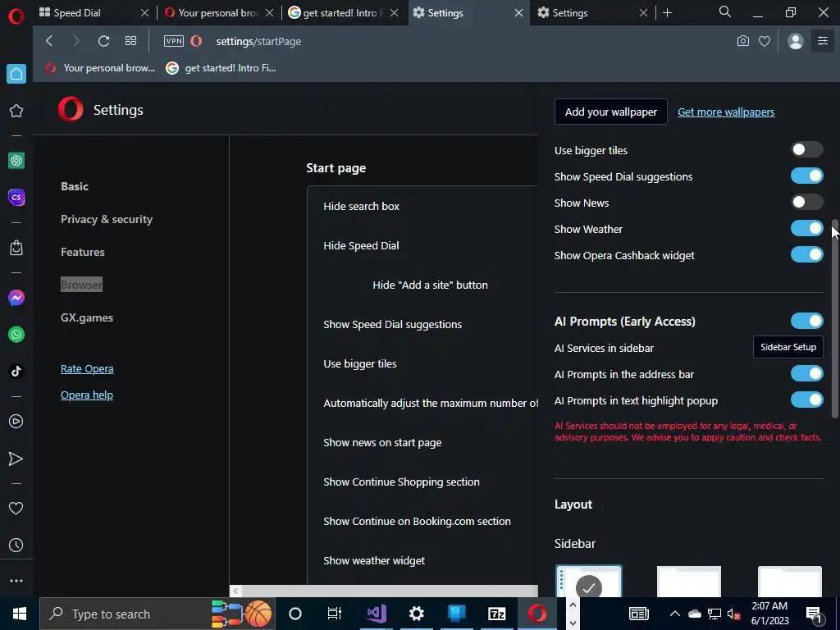The image size is (840, 630).
Task: Select GX.games in settings menu
Action: click(87, 317)
